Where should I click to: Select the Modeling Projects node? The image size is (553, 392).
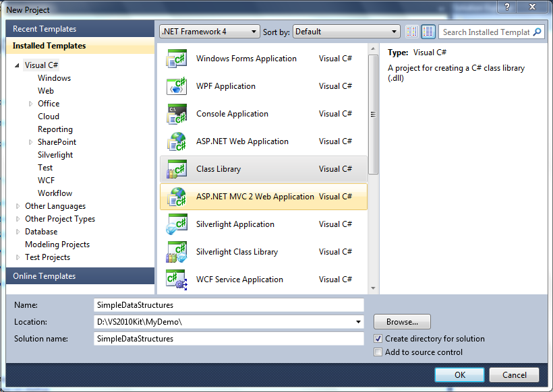tap(57, 244)
